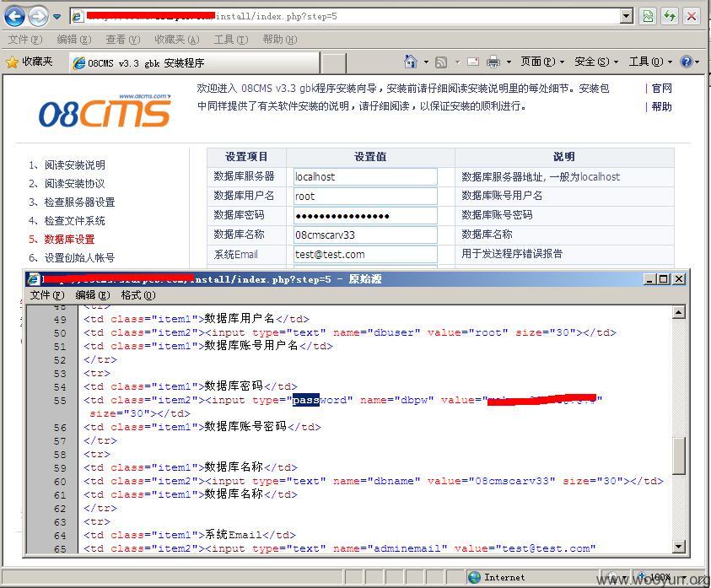Open the 工具(T) browser menu

point(231,40)
